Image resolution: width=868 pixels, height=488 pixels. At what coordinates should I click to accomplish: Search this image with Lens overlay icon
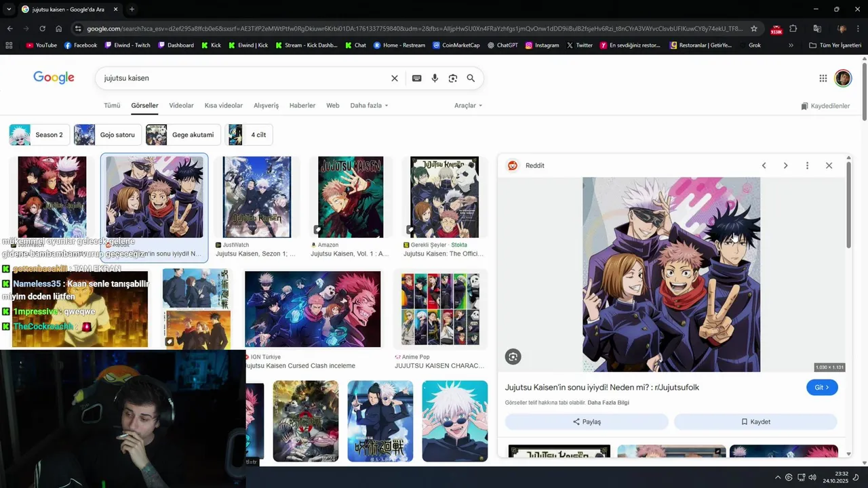point(513,357)
